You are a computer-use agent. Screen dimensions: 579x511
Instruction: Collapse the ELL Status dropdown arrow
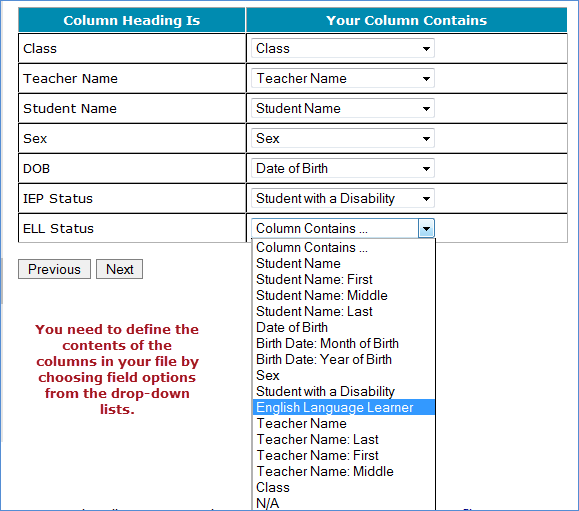pyautogui.click(x=426, y=229)
